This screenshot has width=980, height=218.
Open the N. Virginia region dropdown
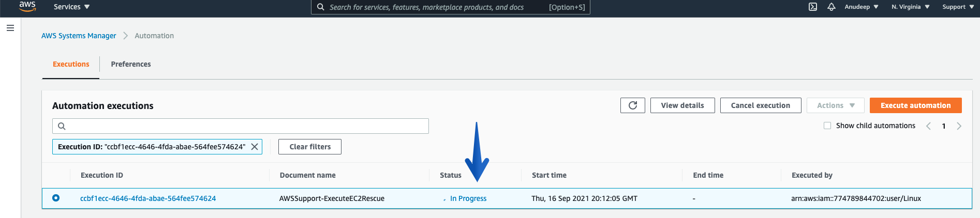[911, 7]
